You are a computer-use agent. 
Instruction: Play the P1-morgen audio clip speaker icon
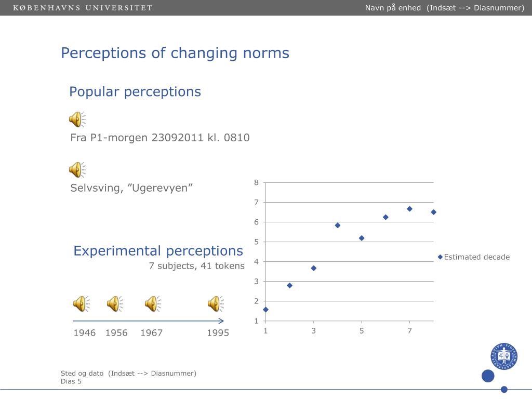pos(77,119)
